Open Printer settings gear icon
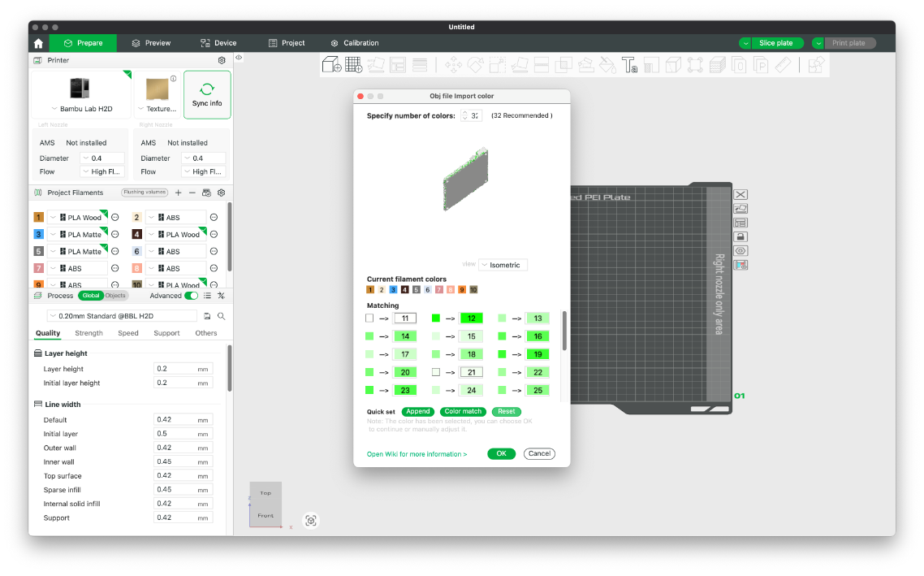 click(222, 60)
